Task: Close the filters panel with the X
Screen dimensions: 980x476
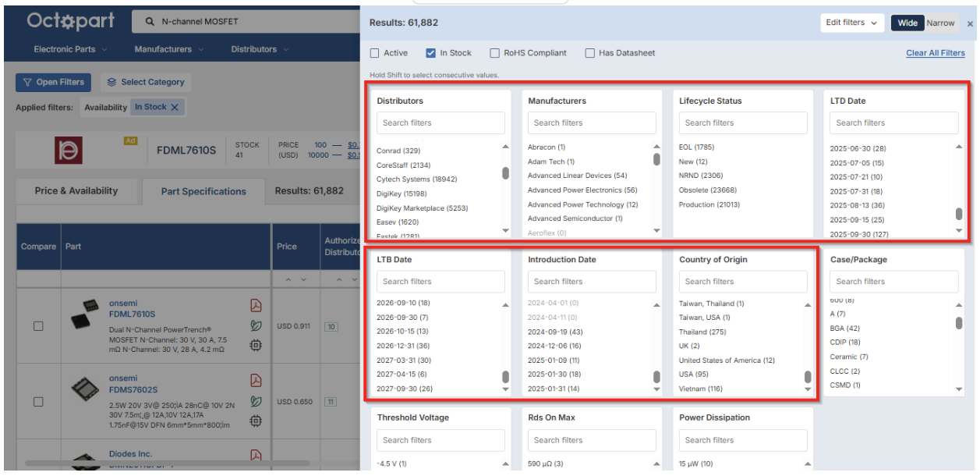Action: 970,24
